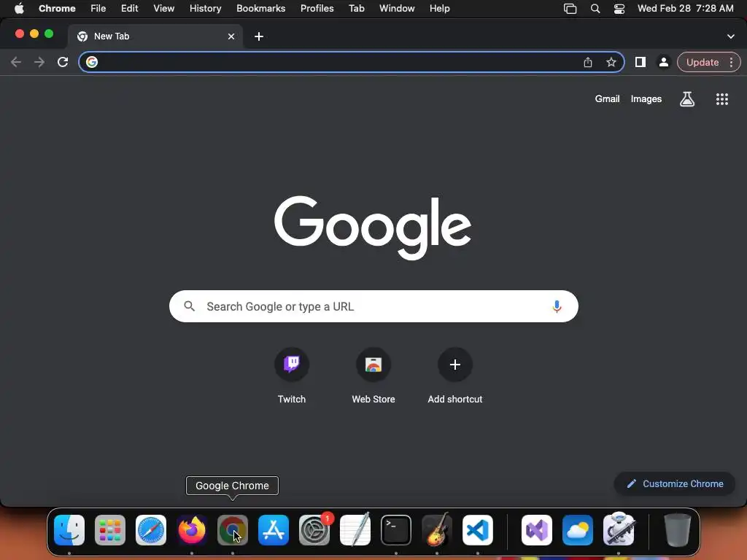Click the date and time display

click(x=685, y=8)
